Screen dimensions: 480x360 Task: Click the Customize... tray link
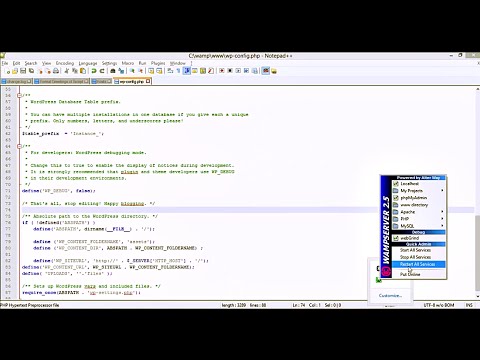pos(390,295)
